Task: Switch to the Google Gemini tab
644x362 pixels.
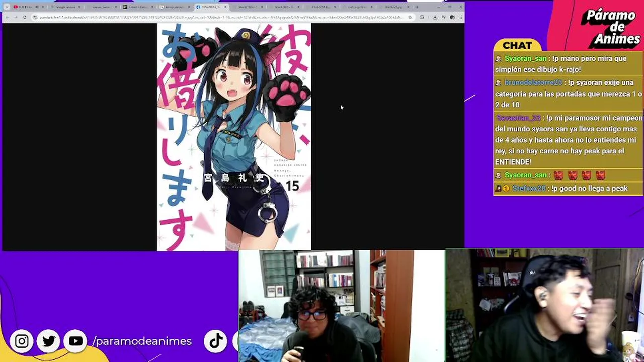Action: pos(65,7)
